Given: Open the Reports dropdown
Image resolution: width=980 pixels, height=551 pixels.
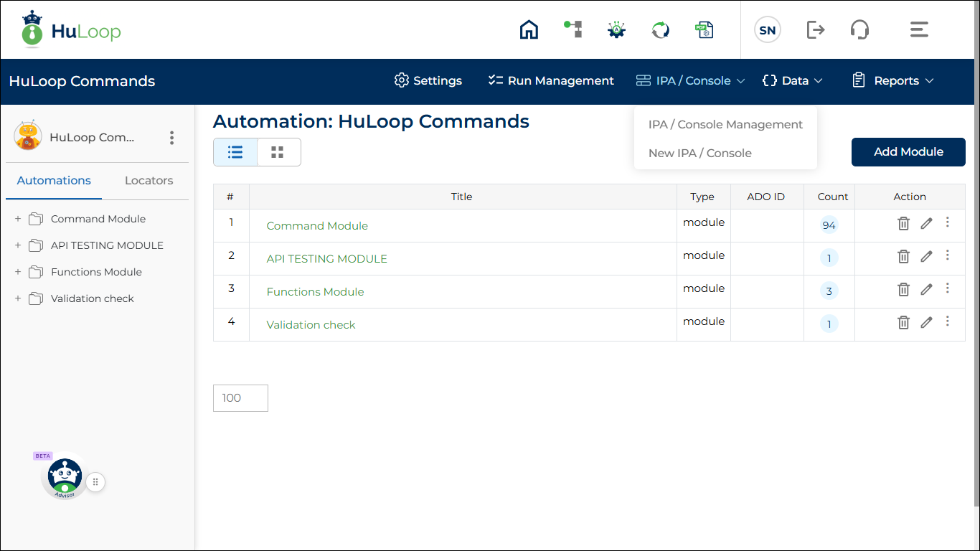Looking at the screenshot, I should coord(892,81).
